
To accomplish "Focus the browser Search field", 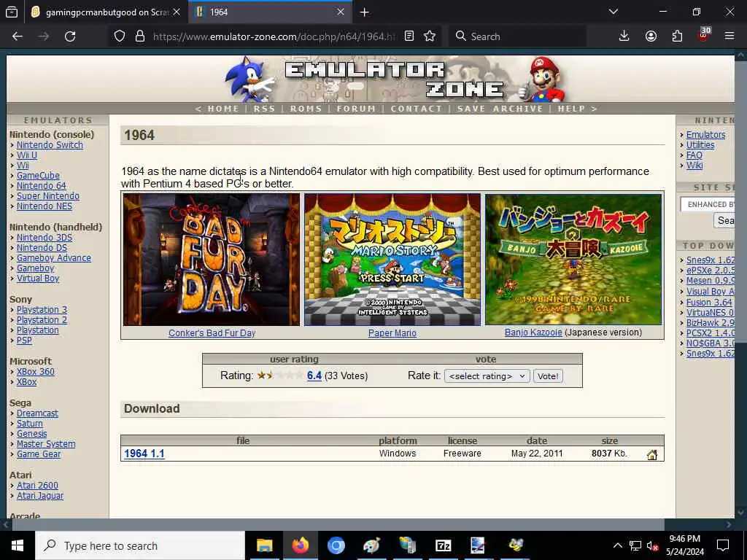I will [x=517, y=36].
